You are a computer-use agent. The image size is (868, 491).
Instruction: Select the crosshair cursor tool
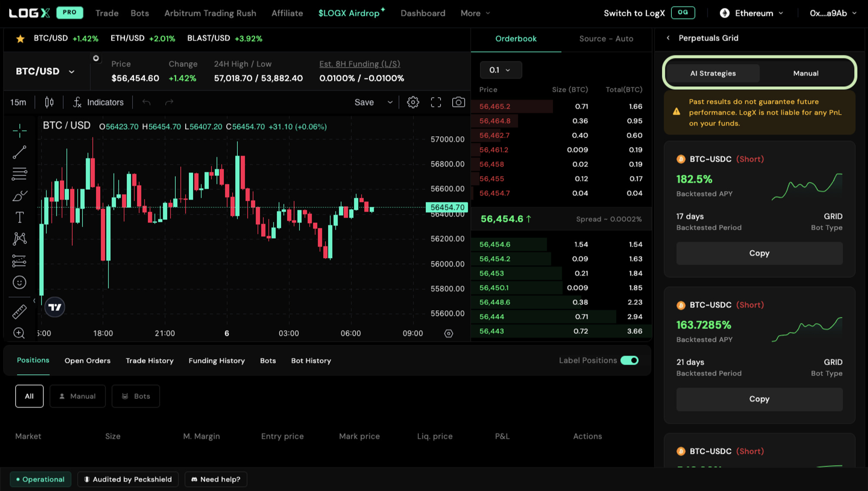click(20, 130)
